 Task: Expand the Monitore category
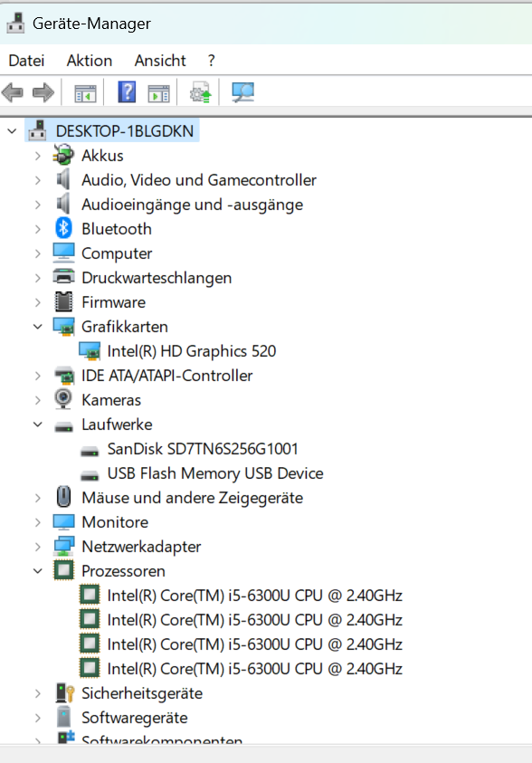38,522
